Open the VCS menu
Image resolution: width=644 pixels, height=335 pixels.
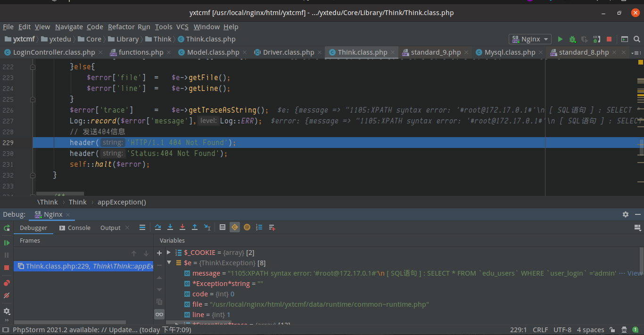(182, 27)
